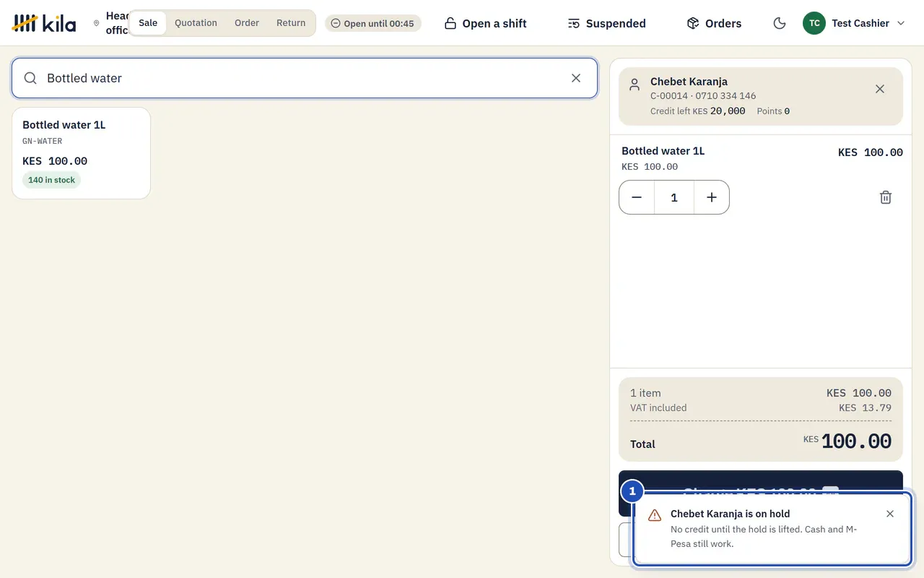This screenshot has width=924, height=578.
Task: Clear the search field text
Action: click(576, 78)
